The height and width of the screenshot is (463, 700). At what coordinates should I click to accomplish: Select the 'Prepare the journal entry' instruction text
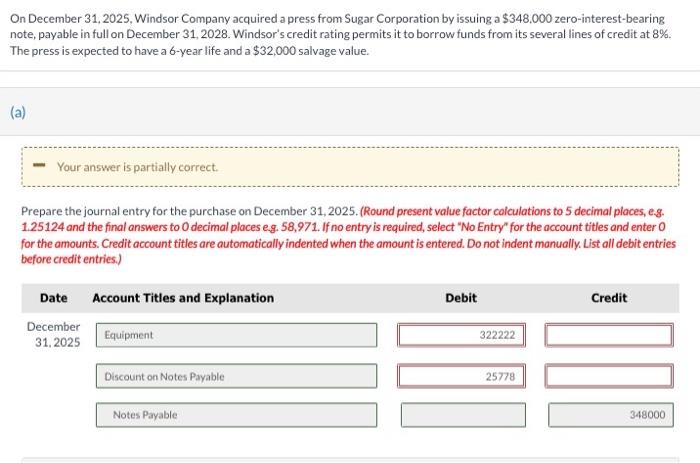[189, 211]
